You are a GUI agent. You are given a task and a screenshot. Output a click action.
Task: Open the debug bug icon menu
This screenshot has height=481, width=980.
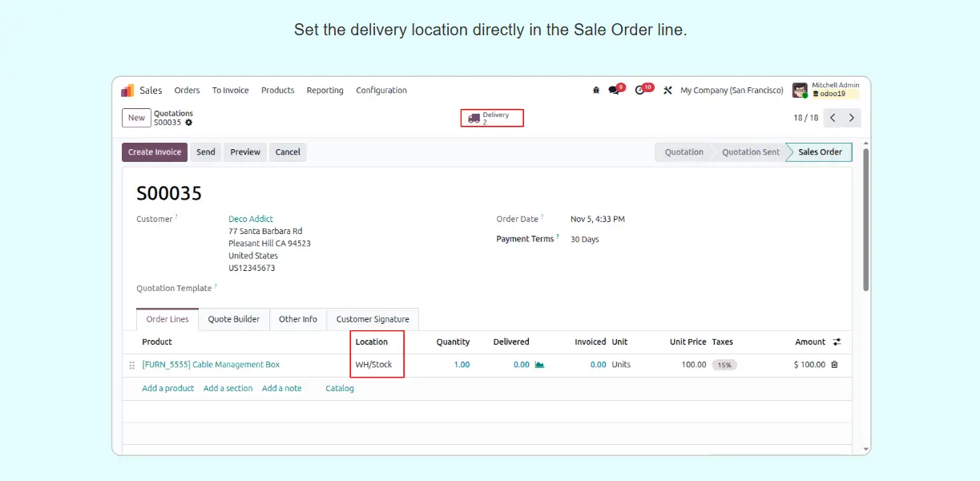pos(596,91)
